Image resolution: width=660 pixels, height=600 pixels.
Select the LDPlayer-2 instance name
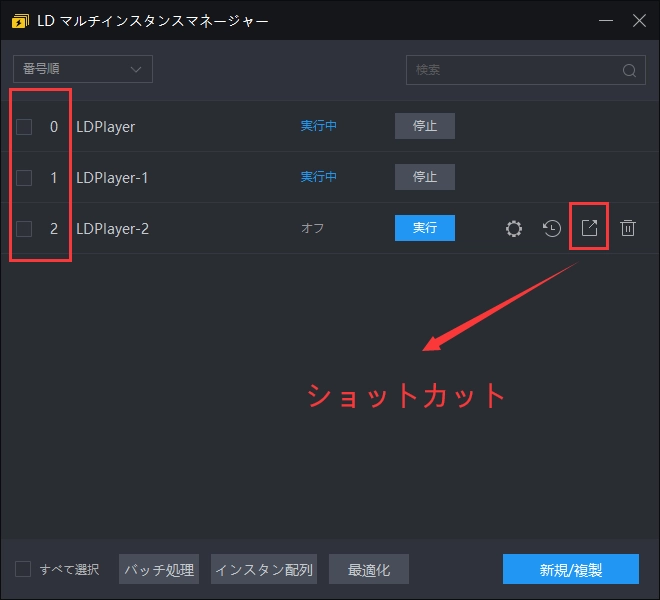pos(112,229)
